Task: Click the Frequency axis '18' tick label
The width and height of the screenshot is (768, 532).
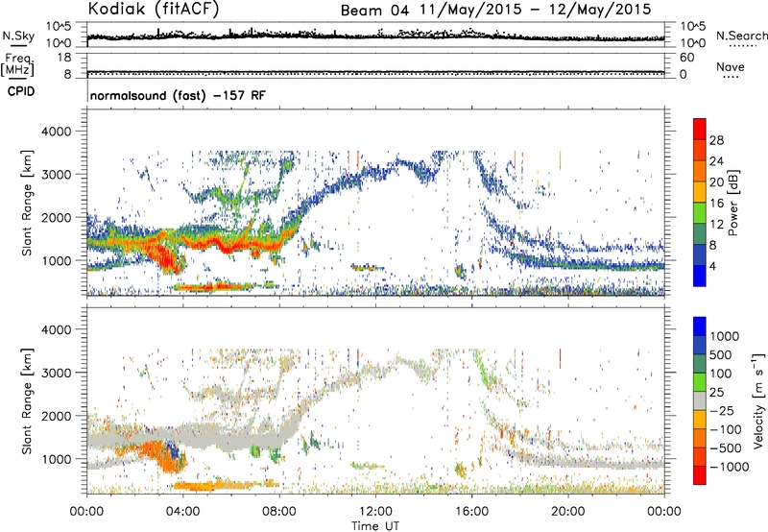Action: 64,58
